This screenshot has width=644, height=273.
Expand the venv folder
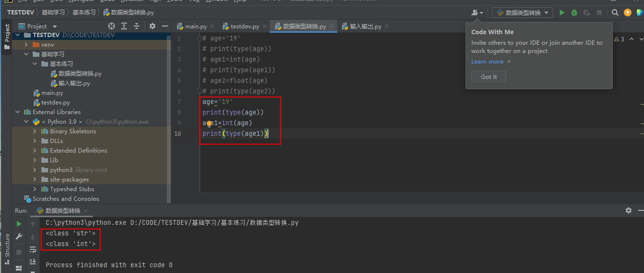[26, 45]
